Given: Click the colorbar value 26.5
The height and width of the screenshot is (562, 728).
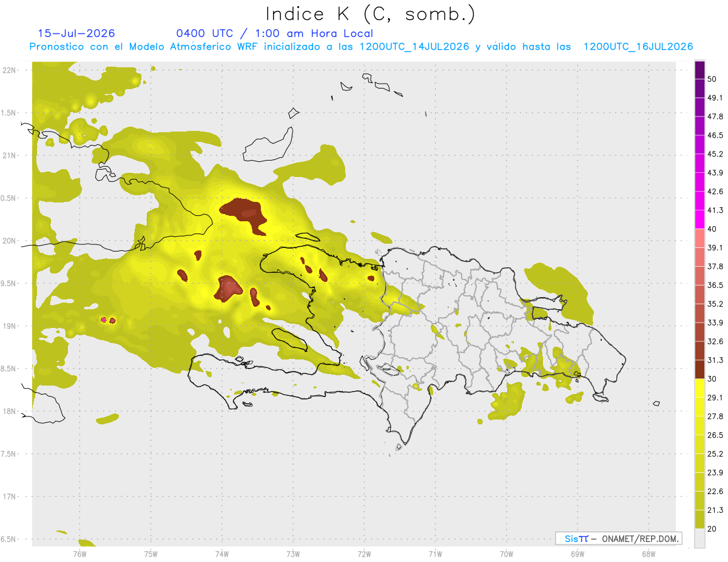Looking at the screenshot, I should pos(715,435).
